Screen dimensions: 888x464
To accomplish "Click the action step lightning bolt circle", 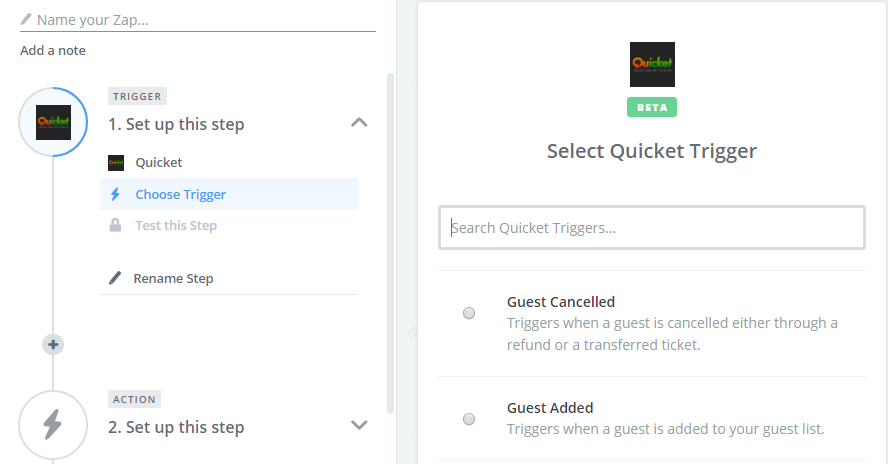I will tap(53, 424).
